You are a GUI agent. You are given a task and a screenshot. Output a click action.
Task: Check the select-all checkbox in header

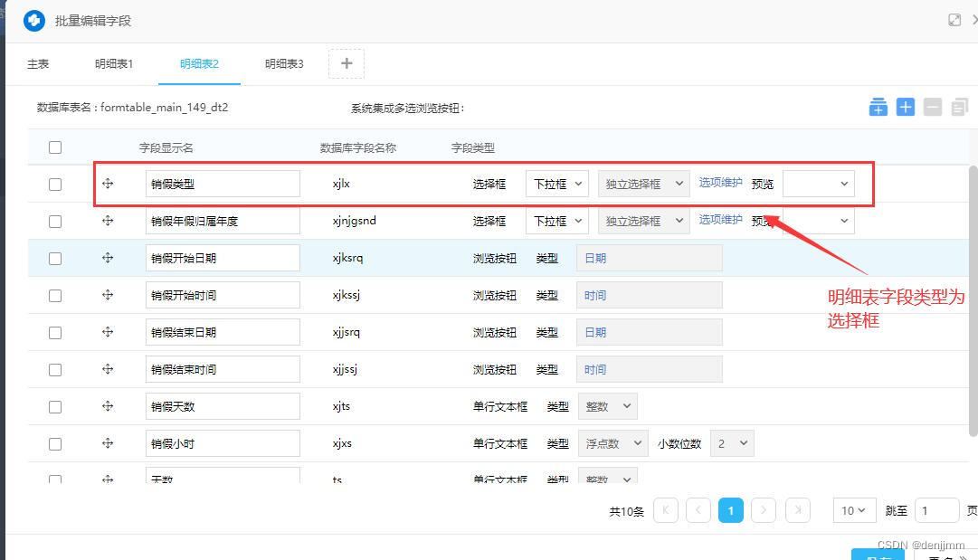pos(55,147)
